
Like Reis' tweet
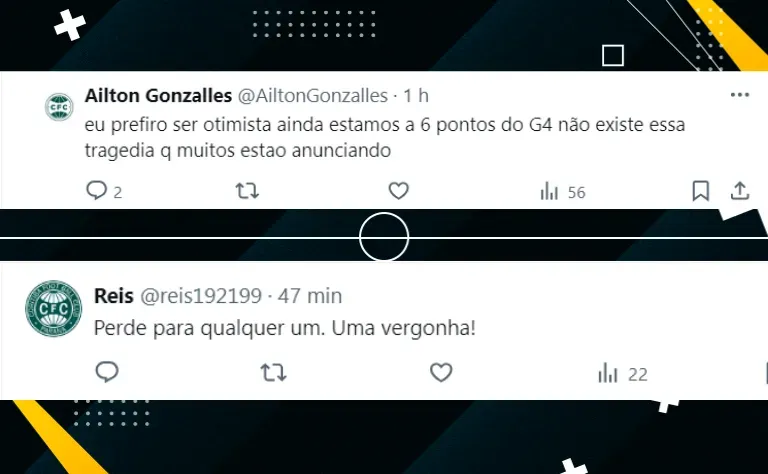[441, 373]
